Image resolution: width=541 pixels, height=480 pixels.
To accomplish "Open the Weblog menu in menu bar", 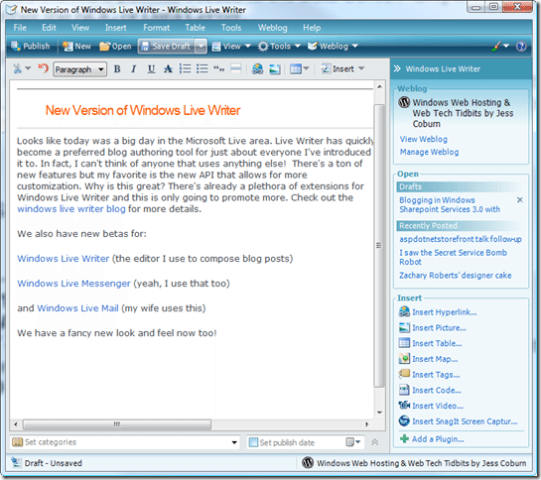I will click(x=273, y=28).
